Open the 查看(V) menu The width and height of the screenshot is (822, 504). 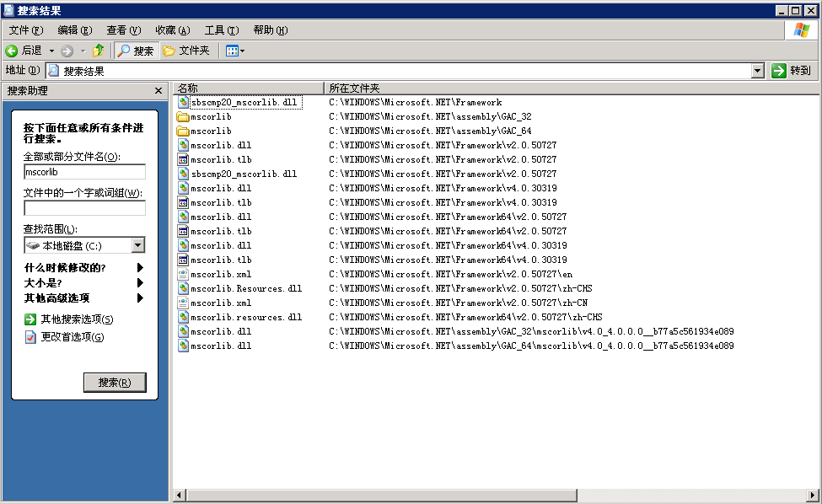click(124, 30)
